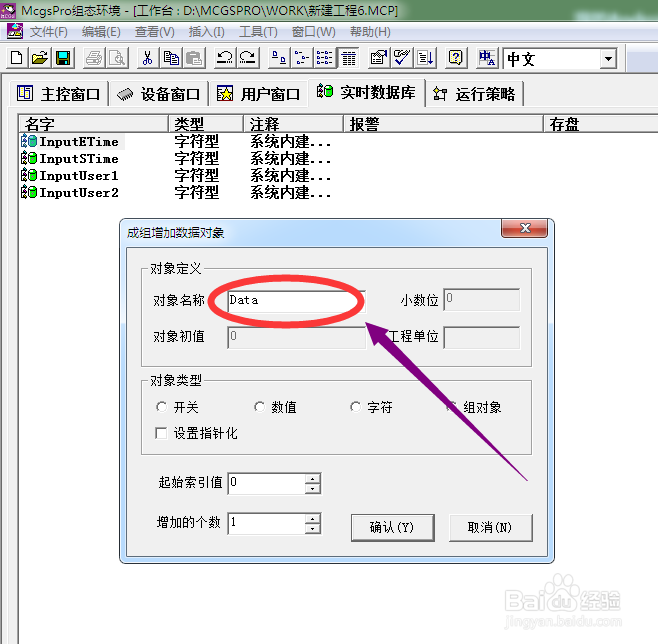This screenshot has height=644, width=658.
Task: Click the 取消(N) button
Action: click(490, 527)
